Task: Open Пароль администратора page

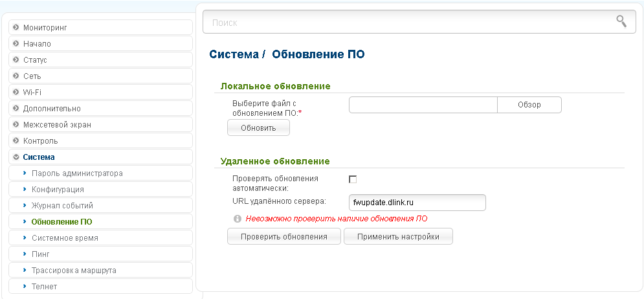Action: click(x=76, y=173)
